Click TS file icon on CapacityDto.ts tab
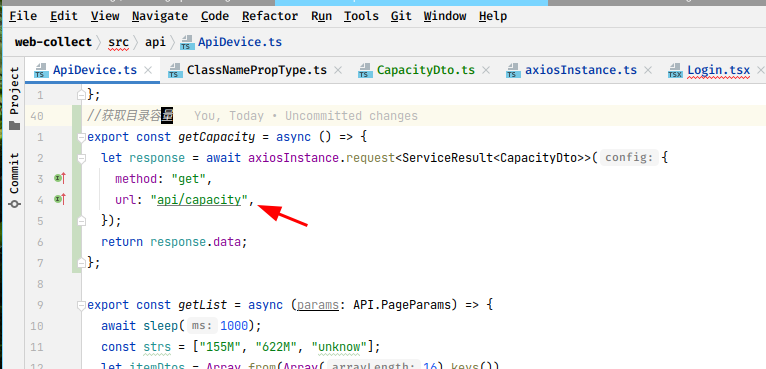Image resolution: width=766 pixels, height=369 pixels. (x=365, y=70)
